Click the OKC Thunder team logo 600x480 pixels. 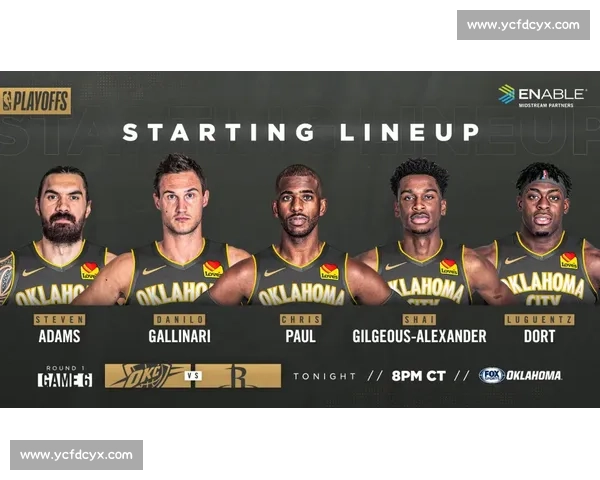pyautogui.click(x=147, y=376)
